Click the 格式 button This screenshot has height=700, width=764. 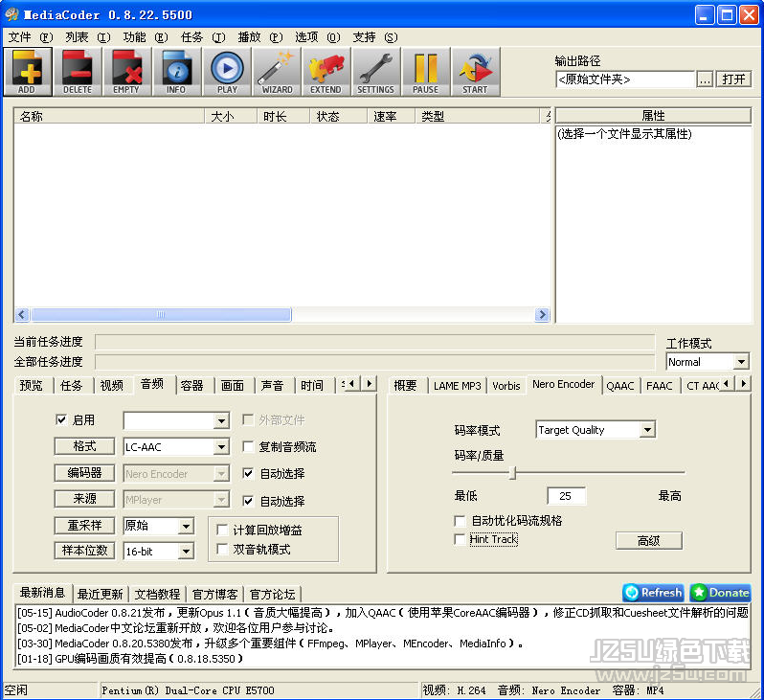pyautogui.click(x=84, y=446)
